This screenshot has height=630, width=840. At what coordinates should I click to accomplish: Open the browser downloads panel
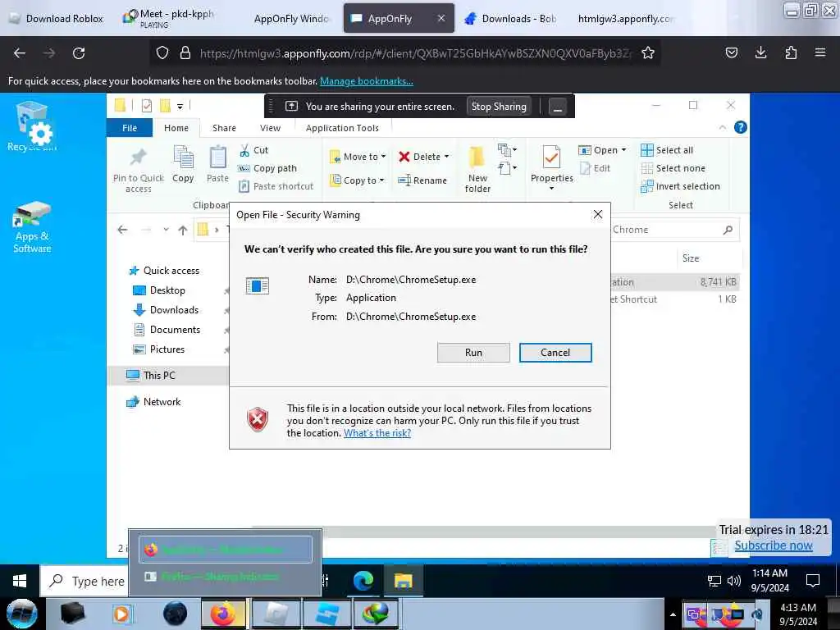click(x=760, y=52)
